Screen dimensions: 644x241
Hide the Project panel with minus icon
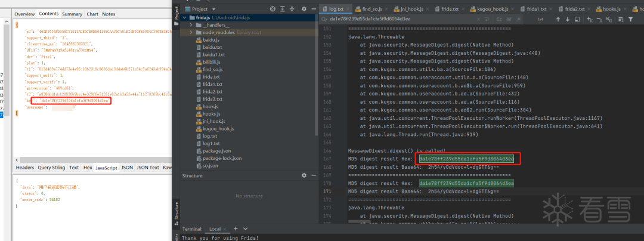click(313, 8)
